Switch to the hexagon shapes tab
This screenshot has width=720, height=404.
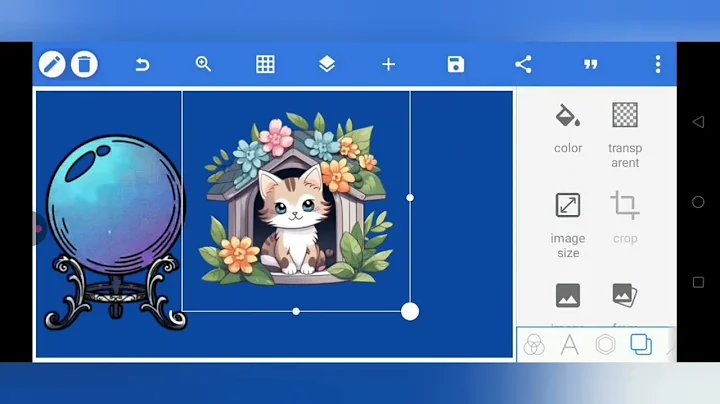pyautogui.click(x=605, y=345)
